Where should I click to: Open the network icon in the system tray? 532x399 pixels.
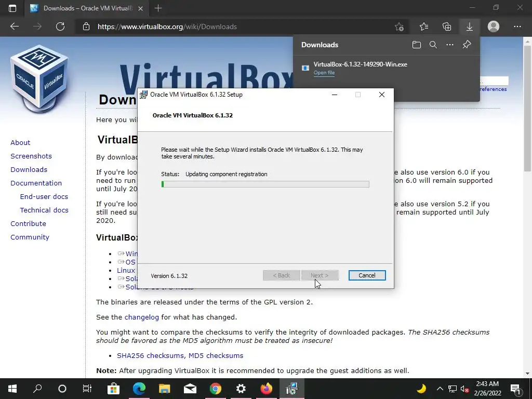pyautogui.click(x=453, y=389)
